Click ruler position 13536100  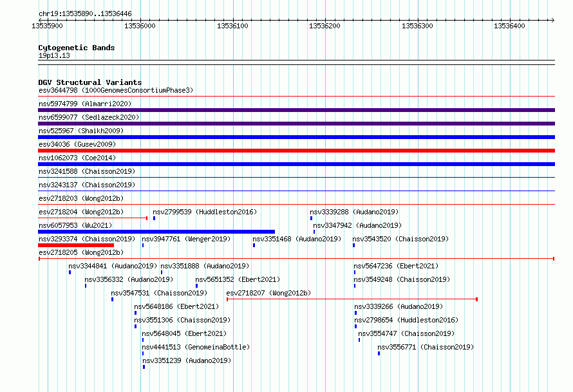tap(232, 26)
